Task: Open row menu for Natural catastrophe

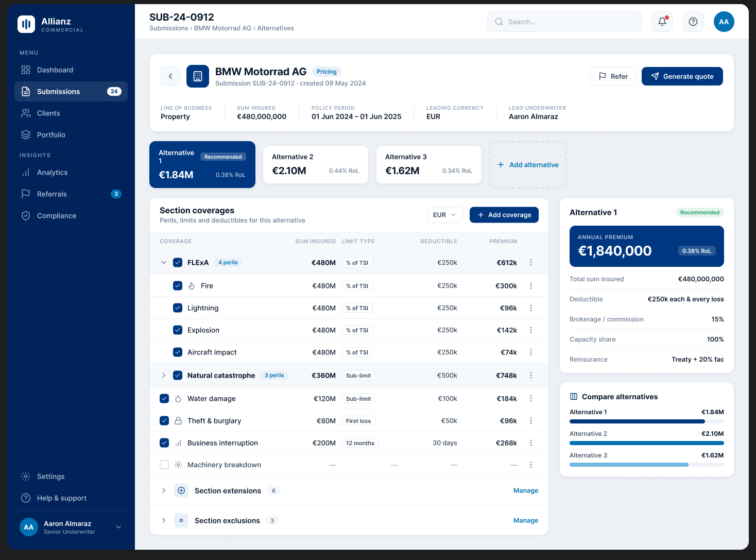Action: [x=531, y=376]
